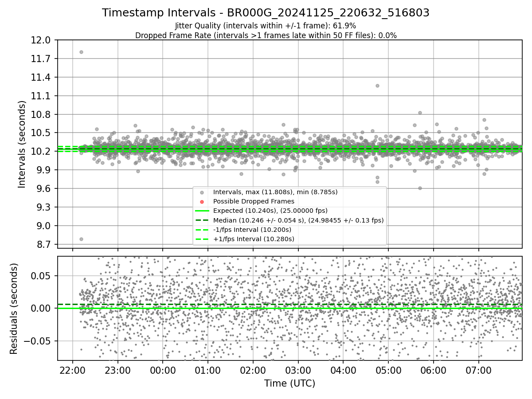Click legend entry 'Possible Dropped Frames'
Viewport: 532px width, 399px height.
(254, 201)
